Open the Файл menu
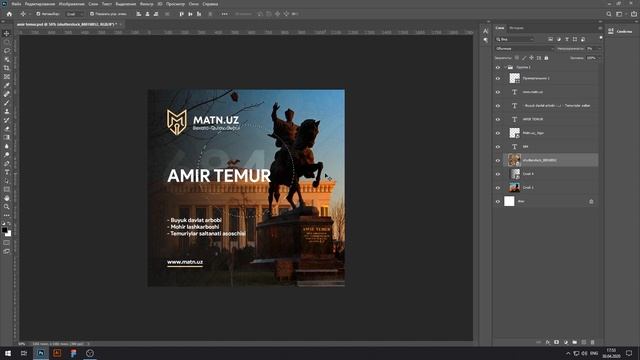This screenshot has height=360, width=640. pyautogui.click(x=16, y=4)
